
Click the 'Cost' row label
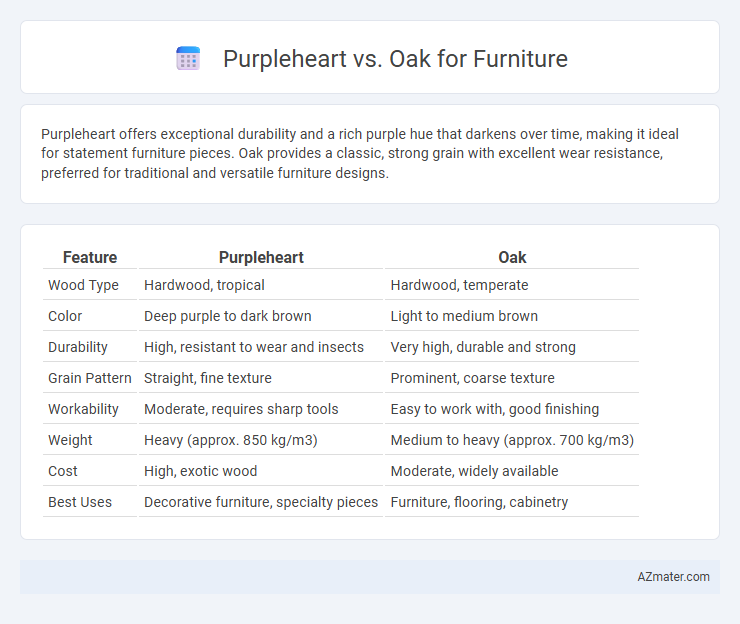coord(63,471)
